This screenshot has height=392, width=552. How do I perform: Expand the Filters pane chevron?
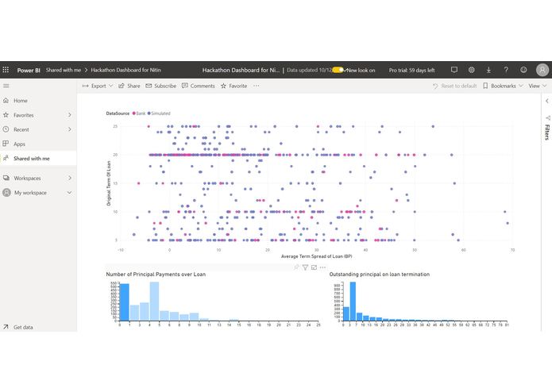pos(546,101)
